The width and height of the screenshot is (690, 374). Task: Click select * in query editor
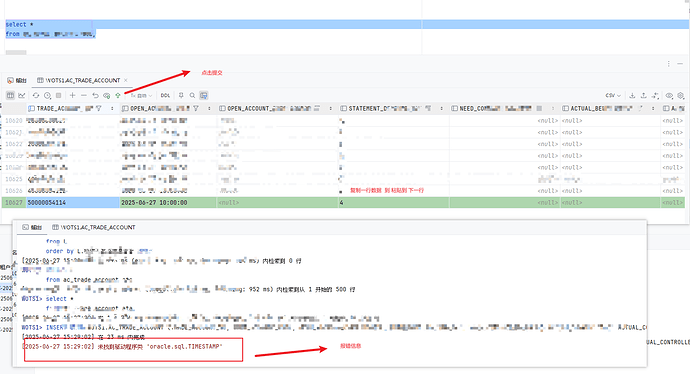[x=19, y=24]
